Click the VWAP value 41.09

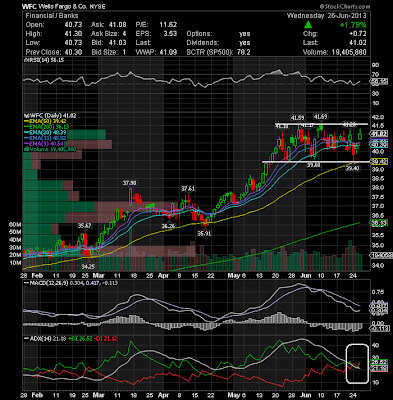[168, 52]
